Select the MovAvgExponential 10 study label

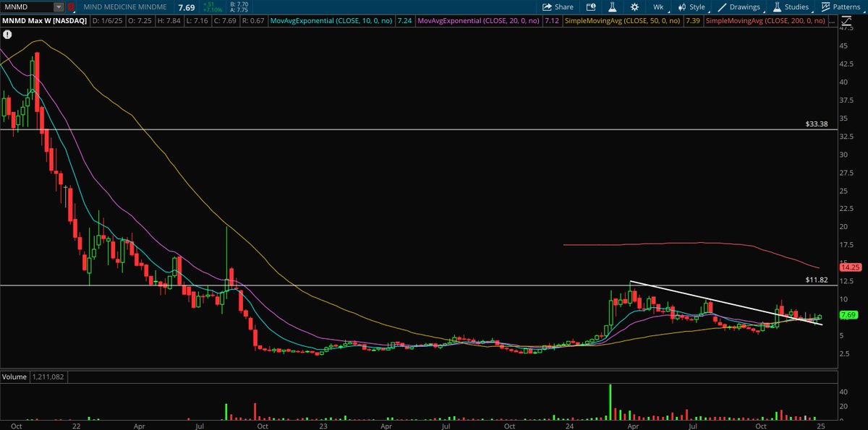(331, 21)
